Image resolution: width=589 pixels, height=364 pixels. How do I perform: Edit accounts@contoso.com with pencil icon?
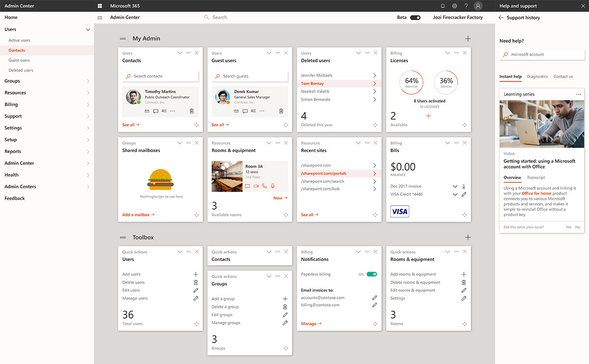(x=375, y=298)
